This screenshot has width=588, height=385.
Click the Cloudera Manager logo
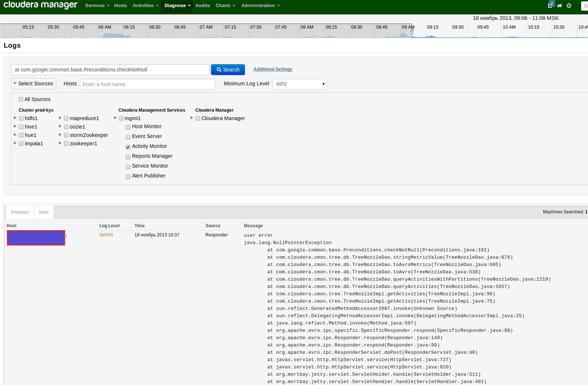[x=39, y=5]
